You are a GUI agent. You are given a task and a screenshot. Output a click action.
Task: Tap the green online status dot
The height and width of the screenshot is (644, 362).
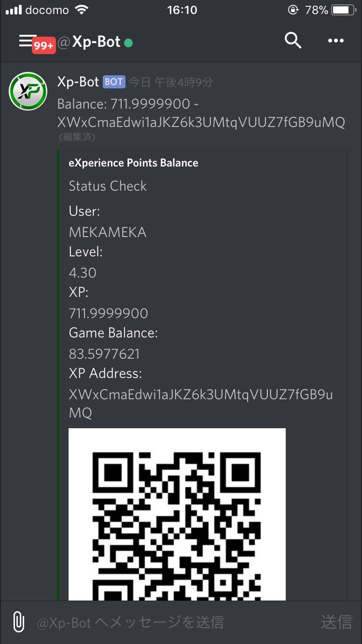coord(128,42)
